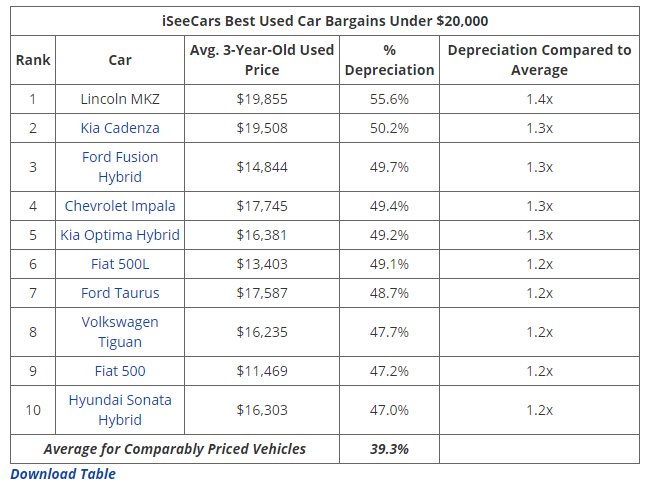Open the Ford Taurus link
656x489 pixels.
(120, 293)
